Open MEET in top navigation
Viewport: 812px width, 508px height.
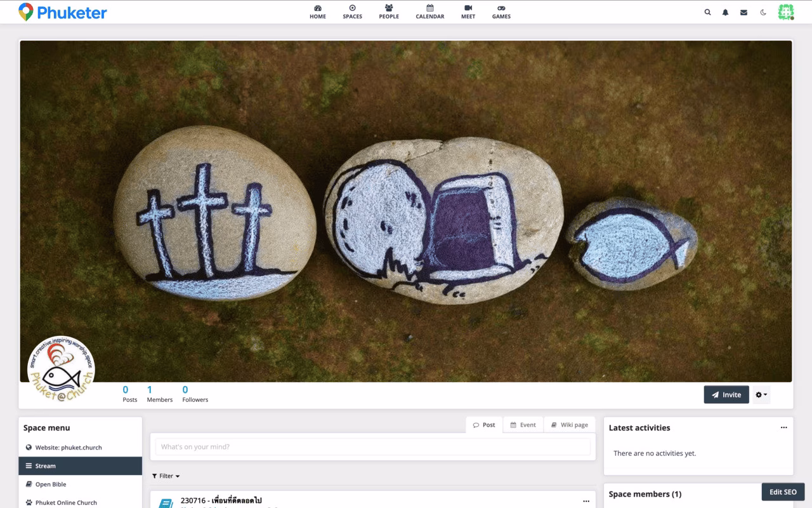tap(468, 12)
